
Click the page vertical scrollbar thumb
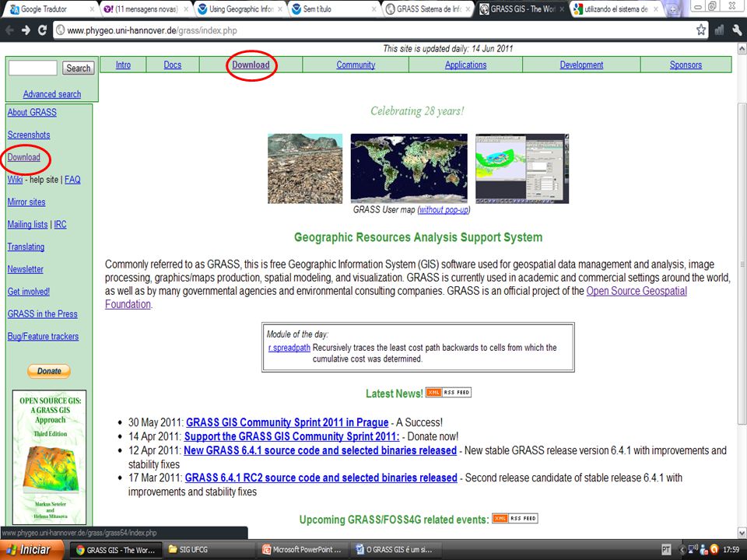click(742, 263)
